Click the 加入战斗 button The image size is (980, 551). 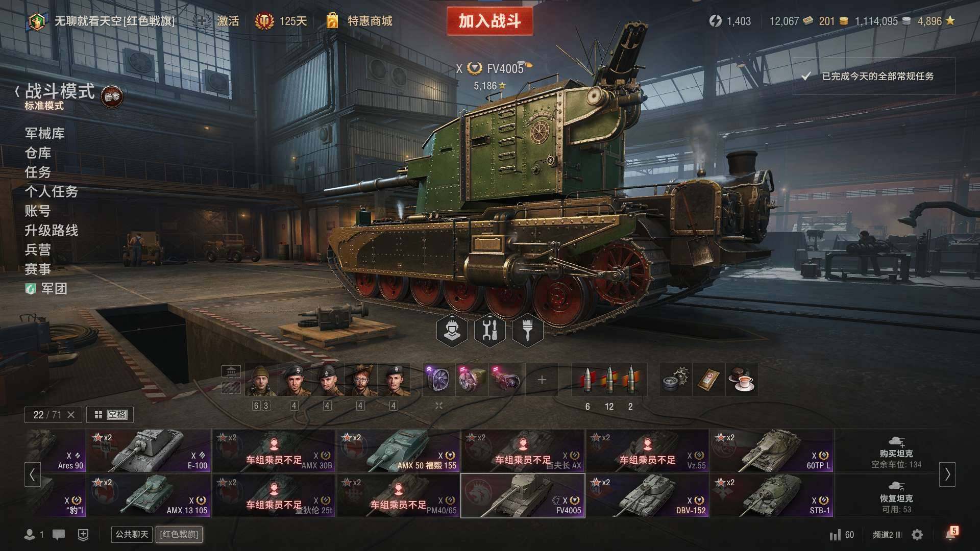[x=490, y=21]
